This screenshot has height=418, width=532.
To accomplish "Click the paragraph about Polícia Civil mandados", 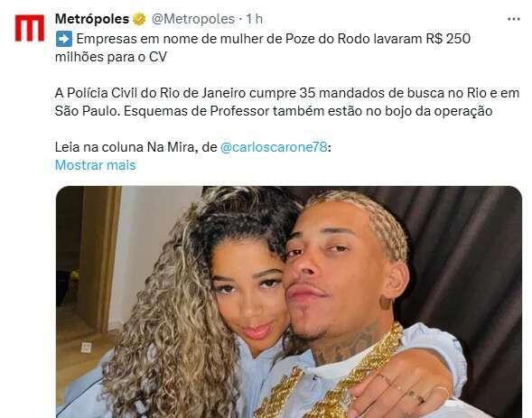I will (287, 102).
